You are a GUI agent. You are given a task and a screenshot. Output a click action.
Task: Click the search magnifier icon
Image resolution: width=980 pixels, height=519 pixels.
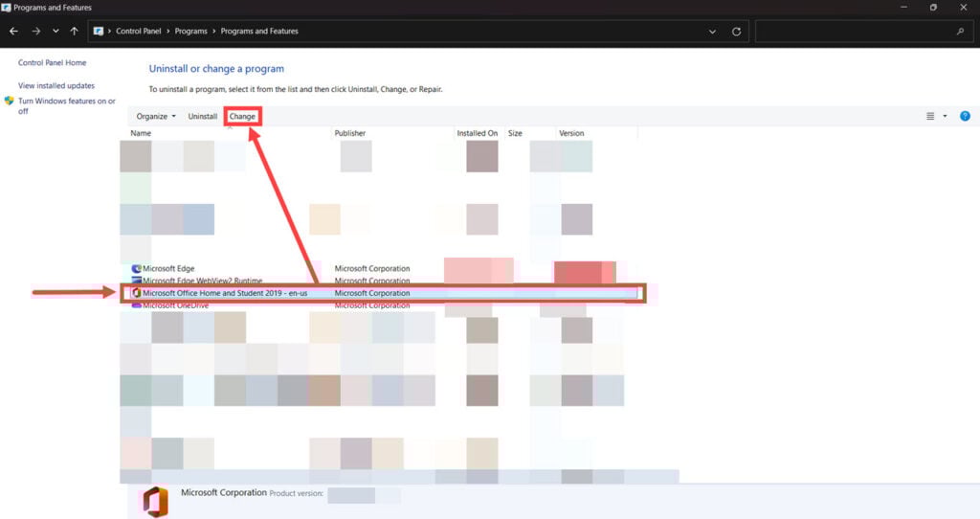[x=961, y=32]
